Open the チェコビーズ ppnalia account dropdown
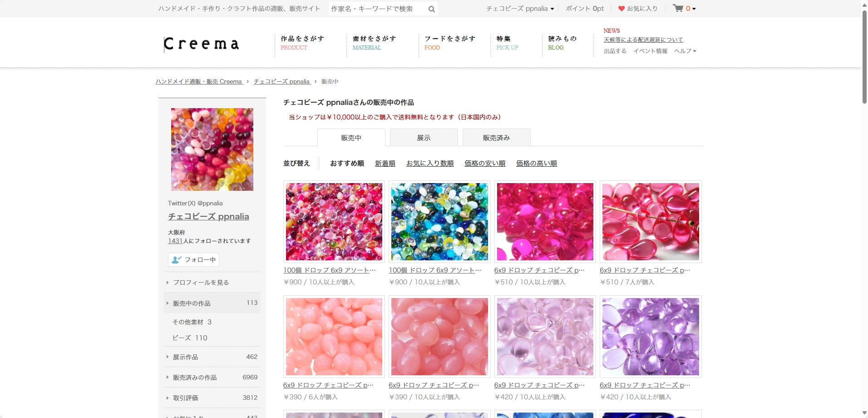Viewport: 868px width, 418px height. [x=520, y=9]
